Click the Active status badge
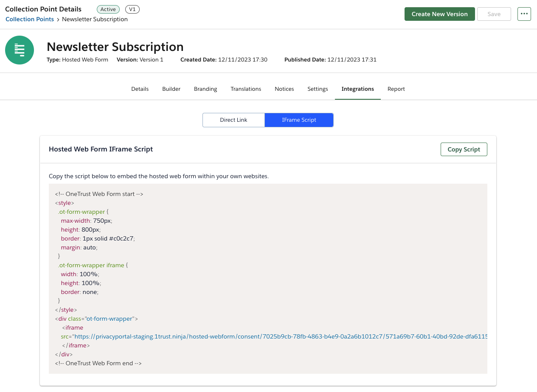The height and width of the screenshot is (392, 537). click(108, 9)
